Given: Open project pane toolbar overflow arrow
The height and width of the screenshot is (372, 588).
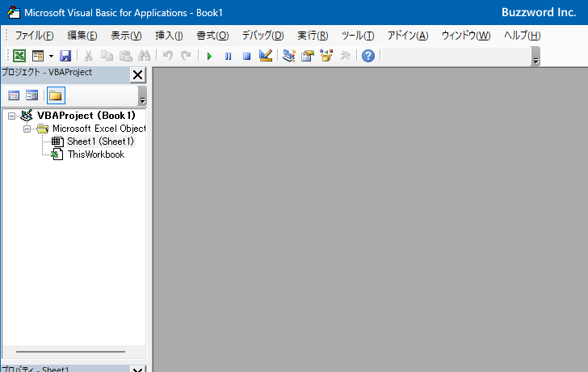Looking at the screenshot, I should click(x=142, y=95).
